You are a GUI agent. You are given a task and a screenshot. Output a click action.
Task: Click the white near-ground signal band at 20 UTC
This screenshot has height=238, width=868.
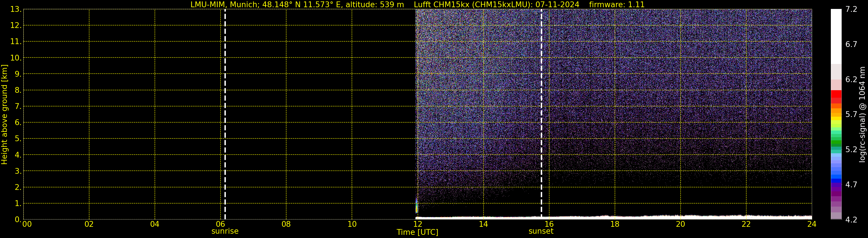(680, 218)
